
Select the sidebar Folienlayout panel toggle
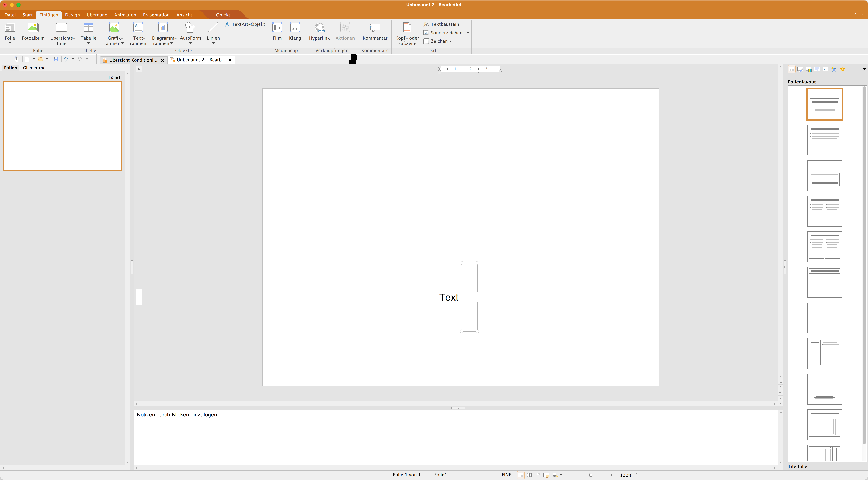coord(792,69)
